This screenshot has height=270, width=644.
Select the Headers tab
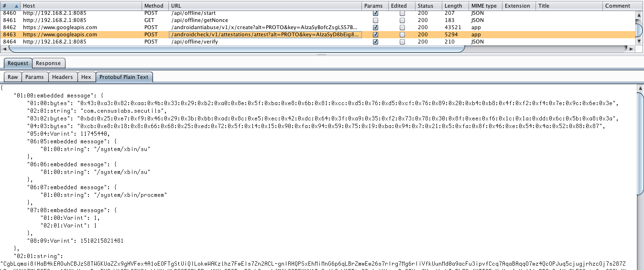(62, 77)
